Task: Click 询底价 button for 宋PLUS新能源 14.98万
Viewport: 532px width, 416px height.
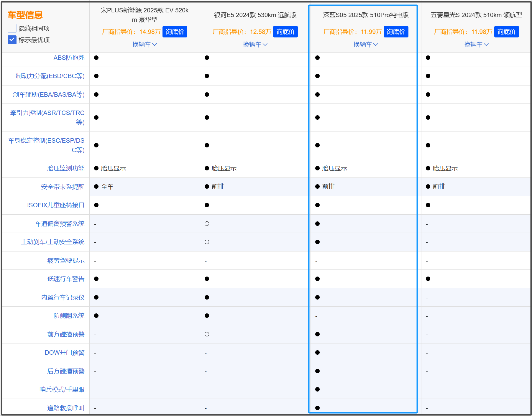Action: [x=175, y=32]
